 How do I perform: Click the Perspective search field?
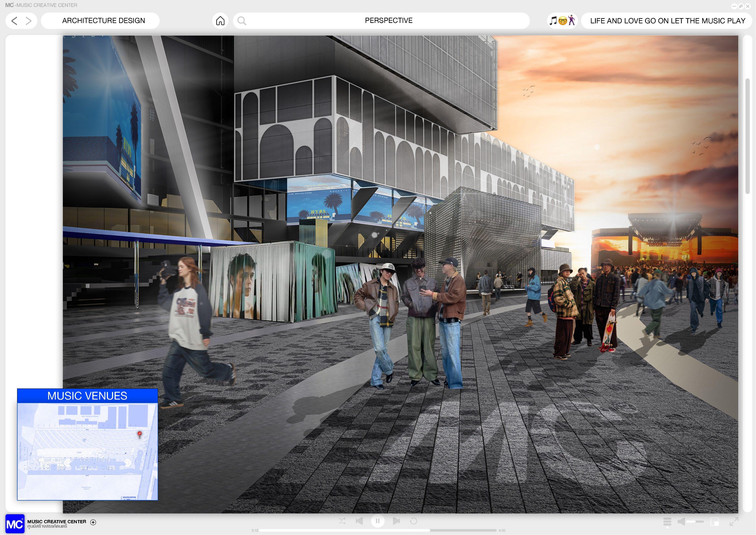388,21
